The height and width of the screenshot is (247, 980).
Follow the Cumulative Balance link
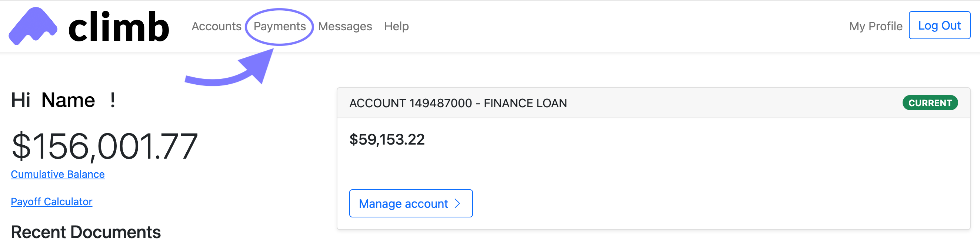[x=57, y=174]
